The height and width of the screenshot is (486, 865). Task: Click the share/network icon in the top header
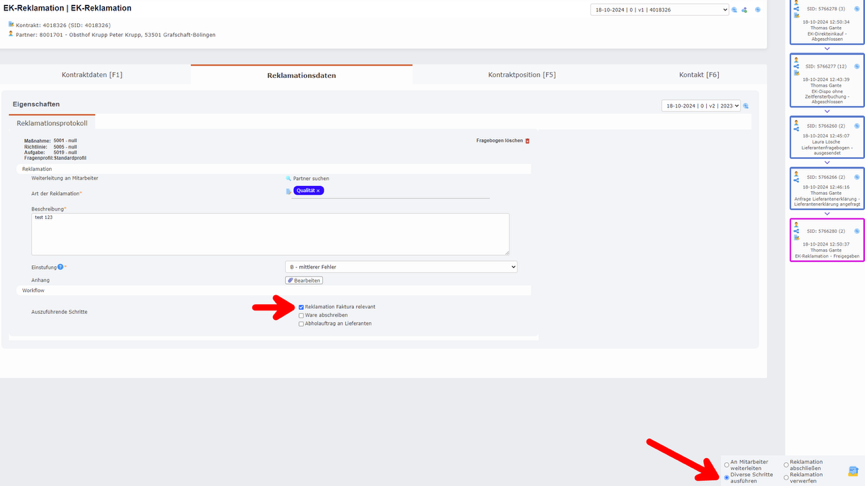tap(744, 10)
